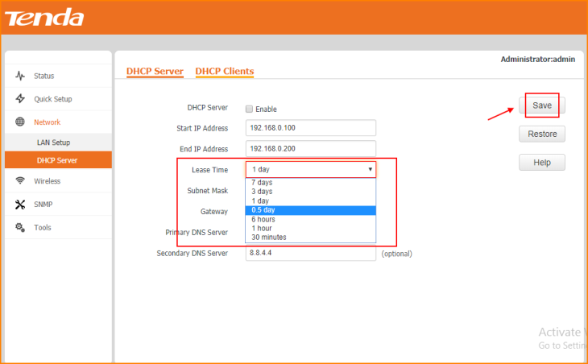Select 6 hours from the dropdown list
Viewport: 588px width, 364px height.
264,219
